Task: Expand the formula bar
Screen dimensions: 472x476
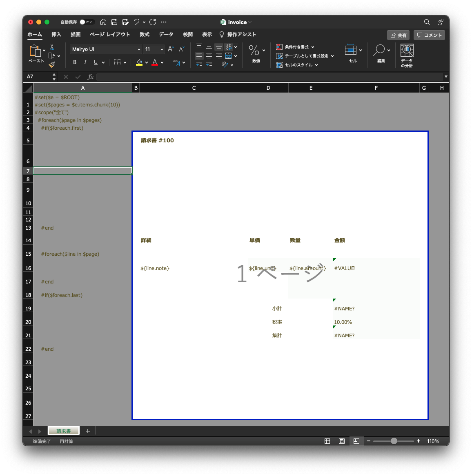Action: coord(446,77)
